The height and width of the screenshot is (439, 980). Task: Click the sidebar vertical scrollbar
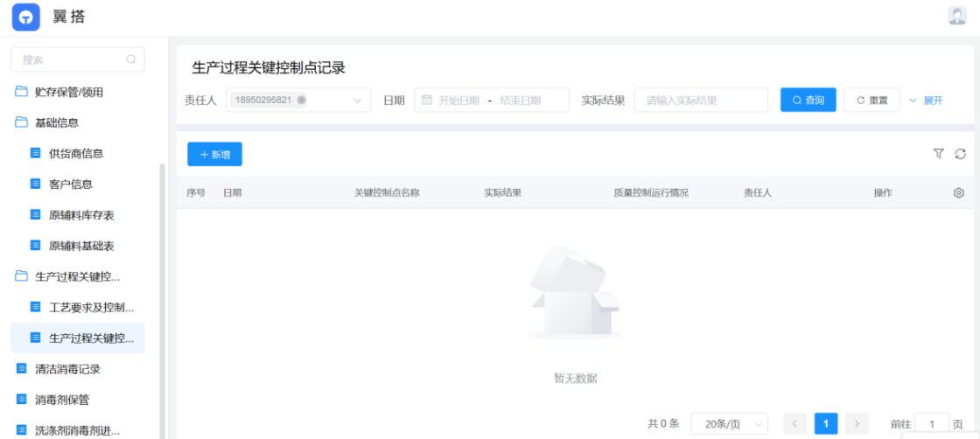tap(162, 297)
